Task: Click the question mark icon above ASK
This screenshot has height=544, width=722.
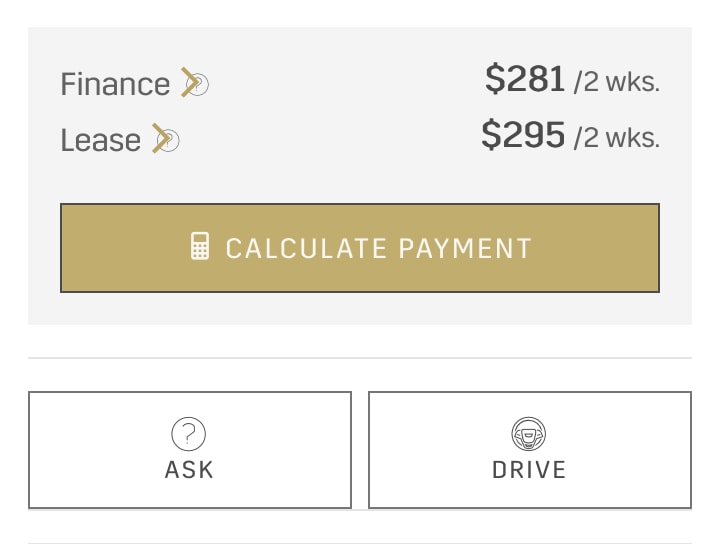Action: (188, 434)
